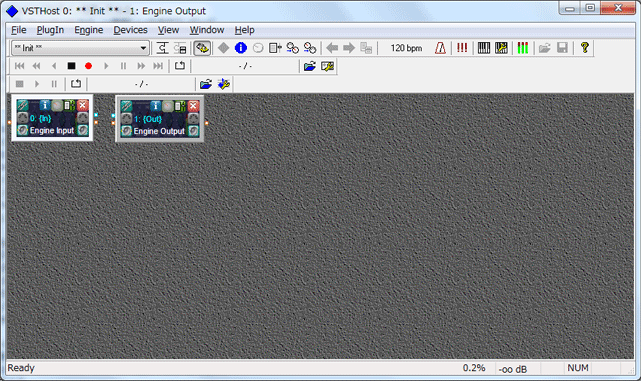
Task: Click the yellow question mark help icon
Action: click(x=585, y=48)
